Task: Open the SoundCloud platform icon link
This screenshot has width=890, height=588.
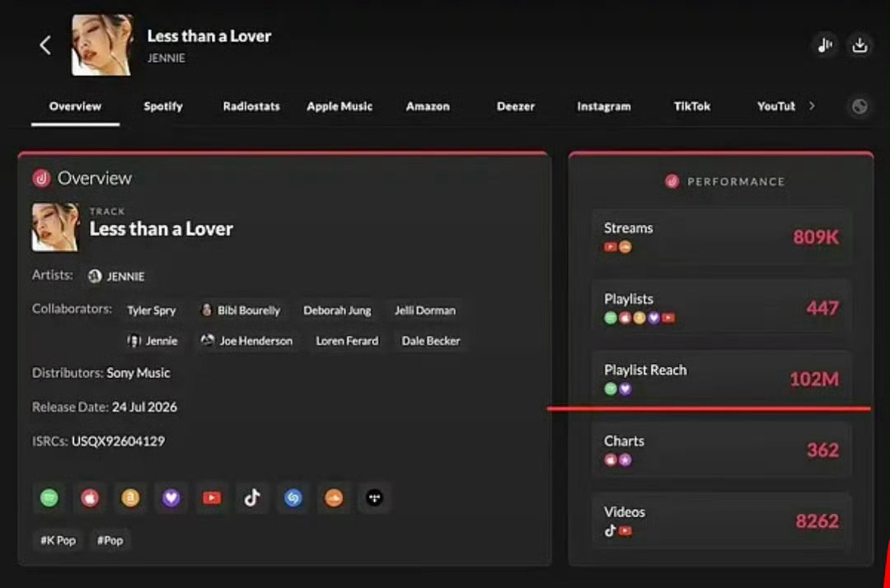Action: click(334, 498)
